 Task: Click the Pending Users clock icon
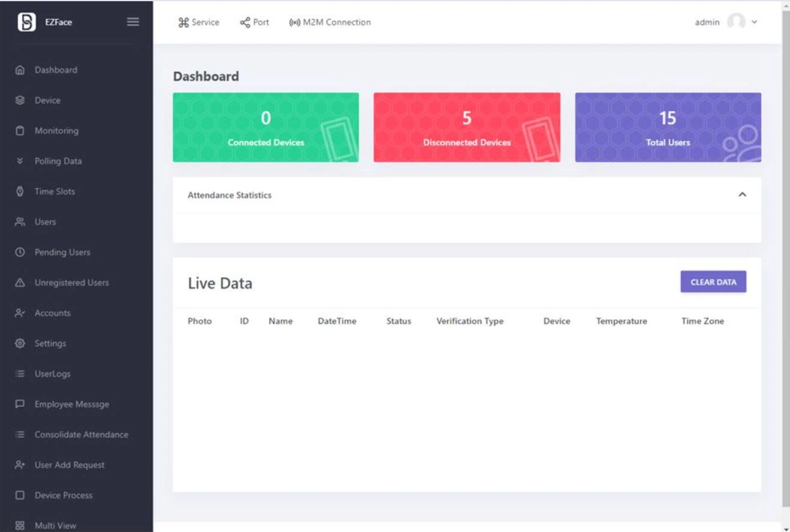click(20, 253)
